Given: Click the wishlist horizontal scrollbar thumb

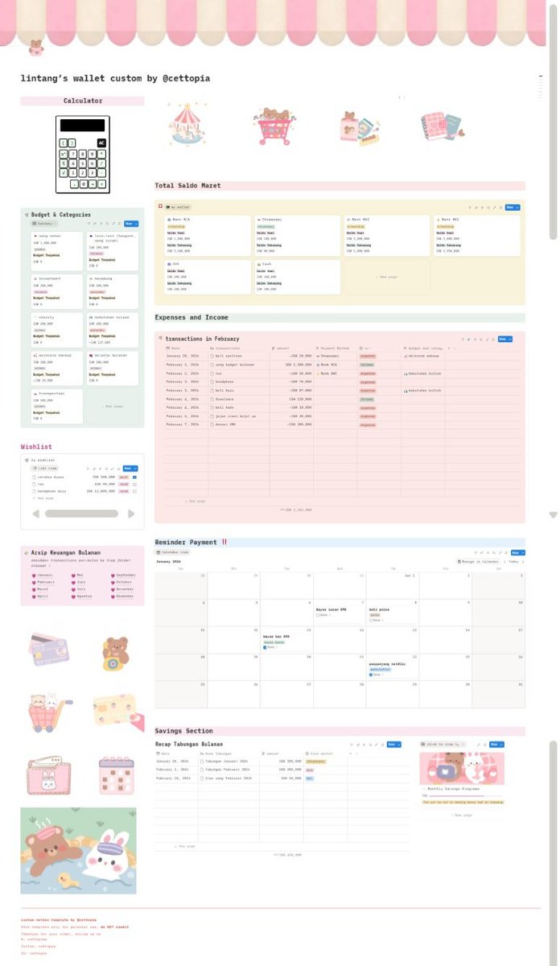Looking at the screenshot, I should (81, 514).
